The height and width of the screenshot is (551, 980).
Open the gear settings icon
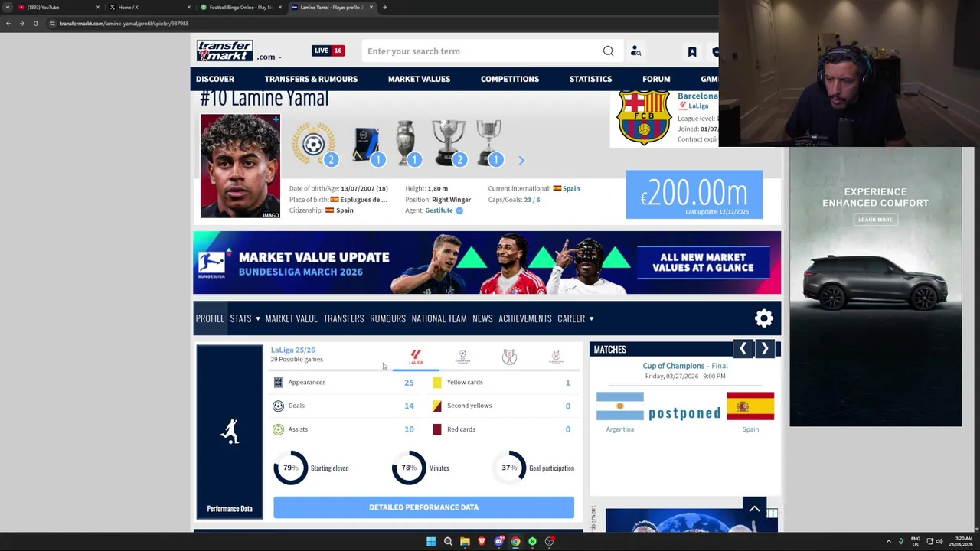pos(764,318)
